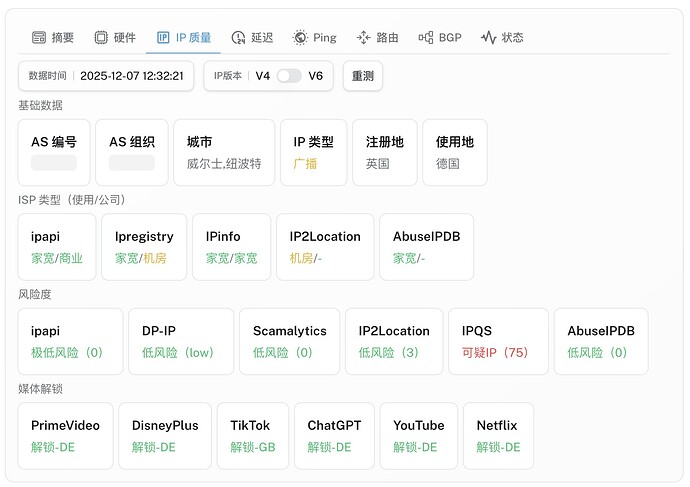Viewport: 690px width, 487px height.
Task: Click the AbuseIPDB risk card title
Action: 601,331
